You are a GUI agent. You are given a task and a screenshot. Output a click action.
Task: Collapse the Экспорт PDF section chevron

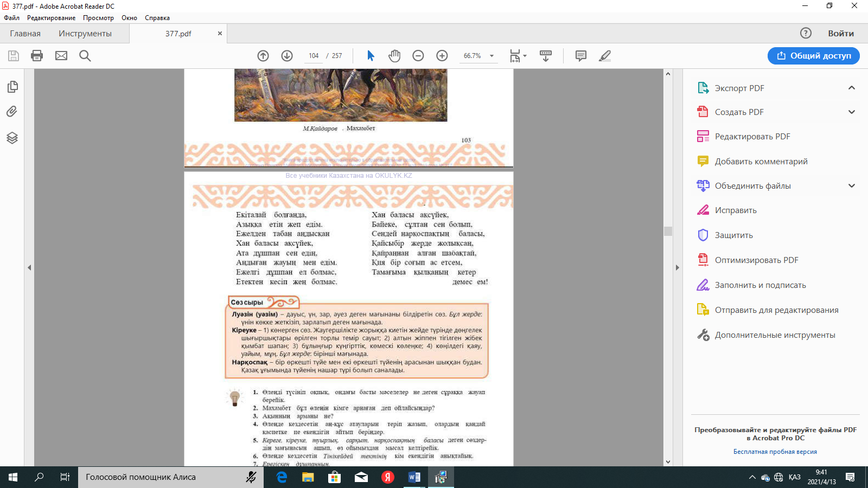point(852,88)
